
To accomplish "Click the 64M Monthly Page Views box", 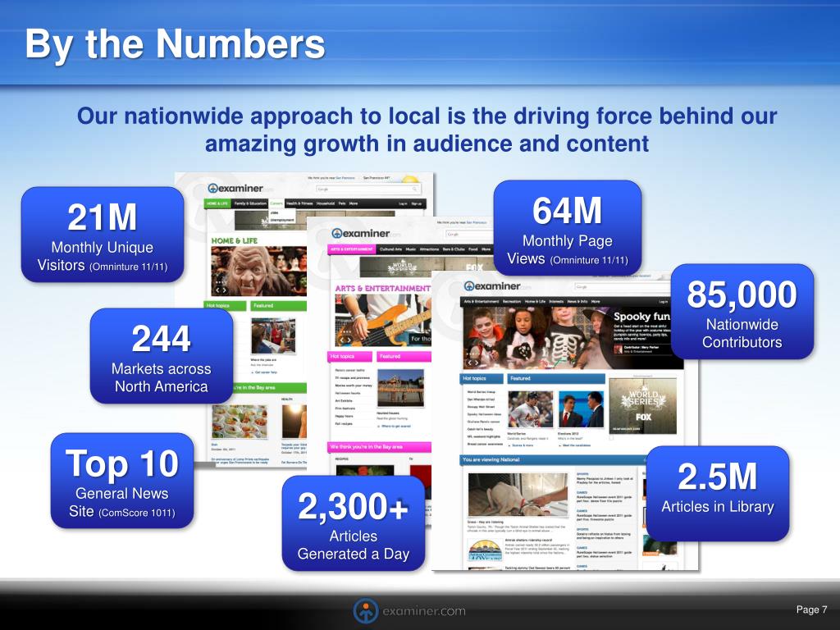I will (x=568, y=228).
